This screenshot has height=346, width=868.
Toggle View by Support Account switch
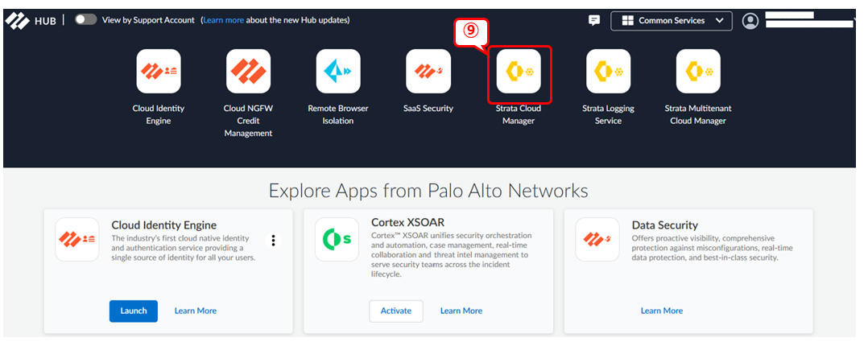[x=85, y=20]
